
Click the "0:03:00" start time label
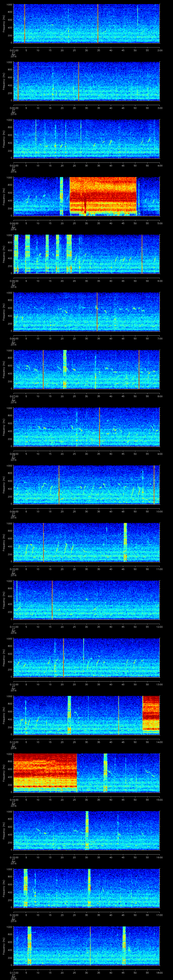coord(14,166)
